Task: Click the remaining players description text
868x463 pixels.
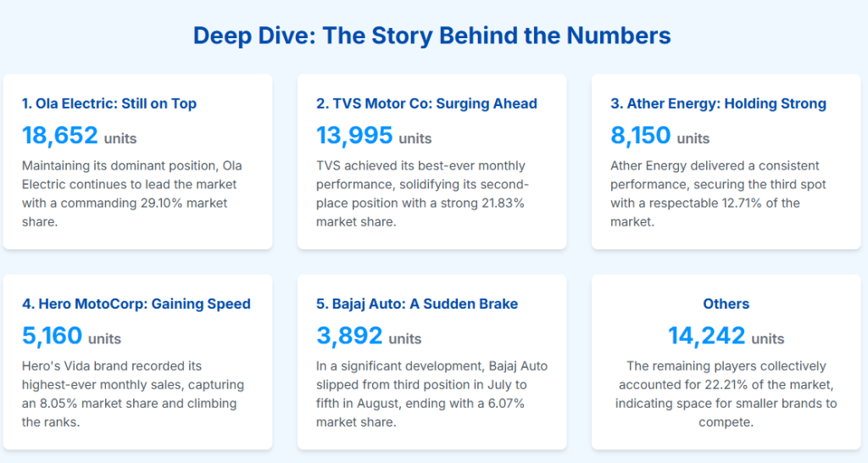Action: coord(726,393)
